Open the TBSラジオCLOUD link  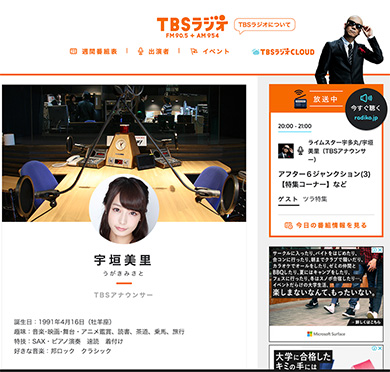pyautogui.click(x=283, y=52)
